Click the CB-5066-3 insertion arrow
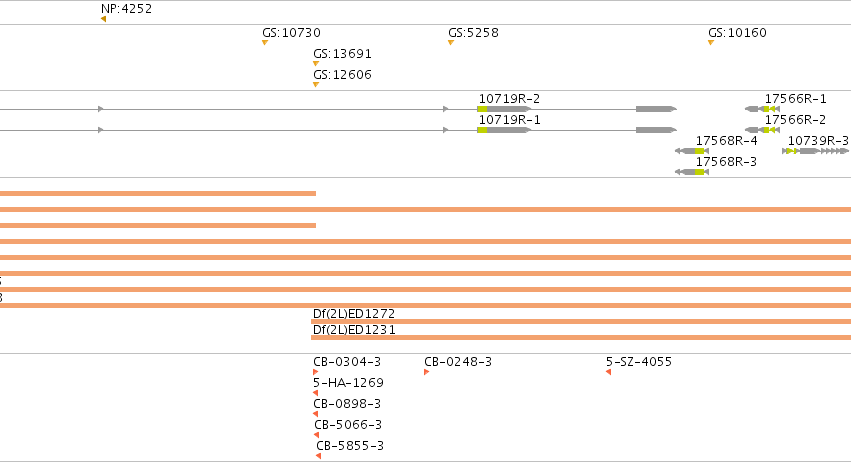 click(316, 435)
